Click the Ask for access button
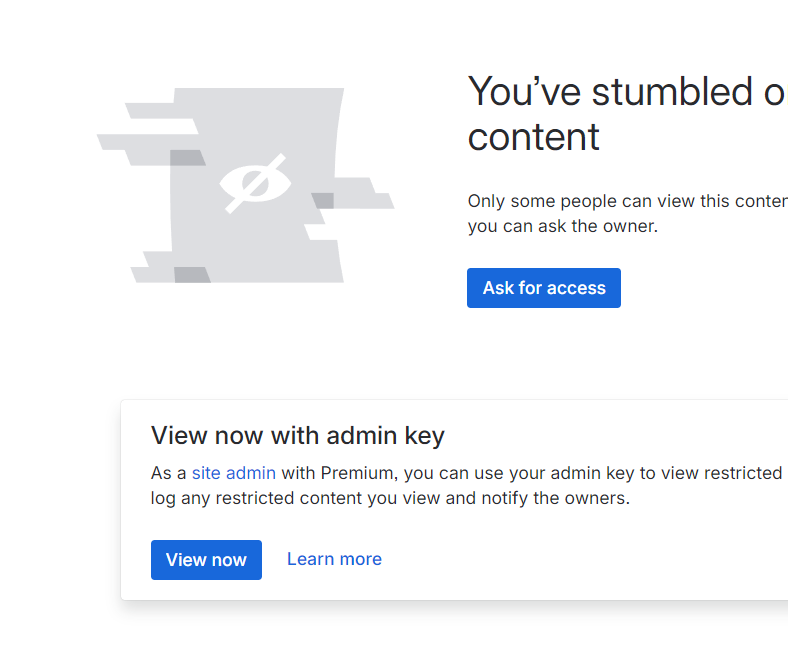This screenshot has height=661, width=788. 544,288
